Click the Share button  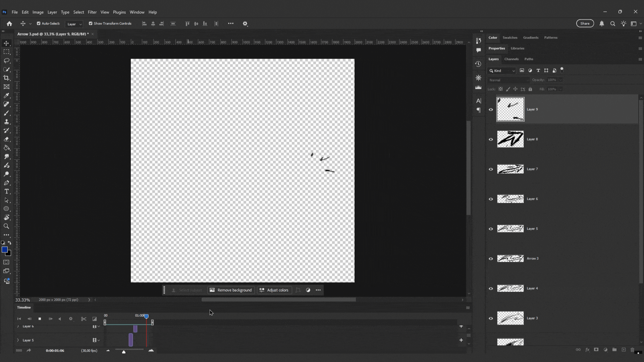tap(585, 23)
